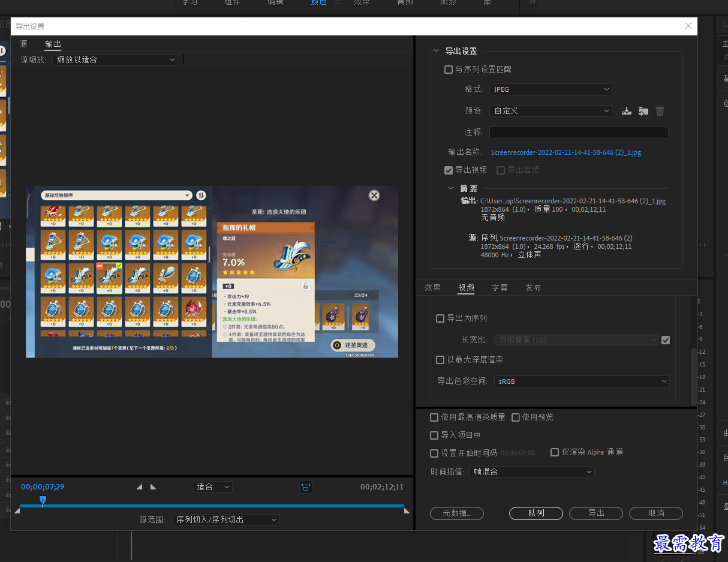Image resolution: width=728 pixels, height=562 pixels.
Task: Collapse the 导出设置 section
Action: click(436, 51)
